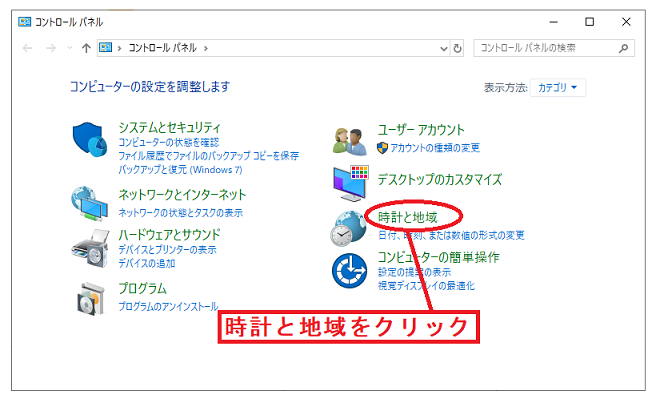Click the Programs disc box icon

pos(91,299)
